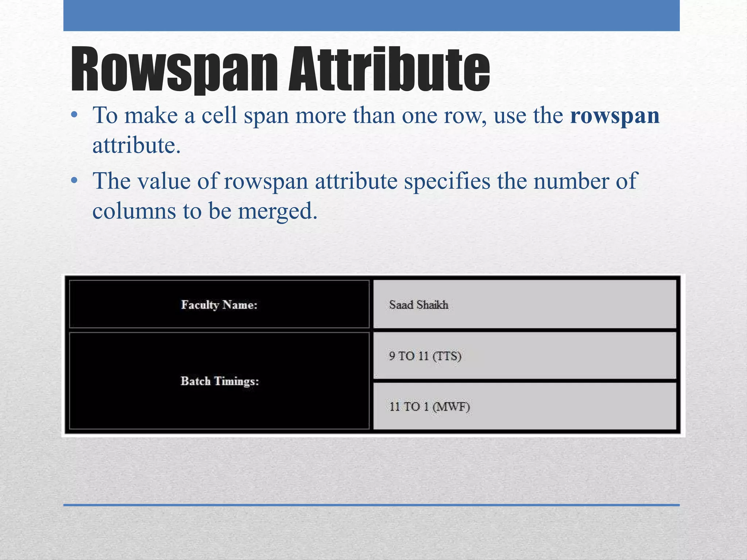Click the 'Saad Shaikh' table cell
The height and width of the screenshot is (560, 747).
click(x=525, y=304)
